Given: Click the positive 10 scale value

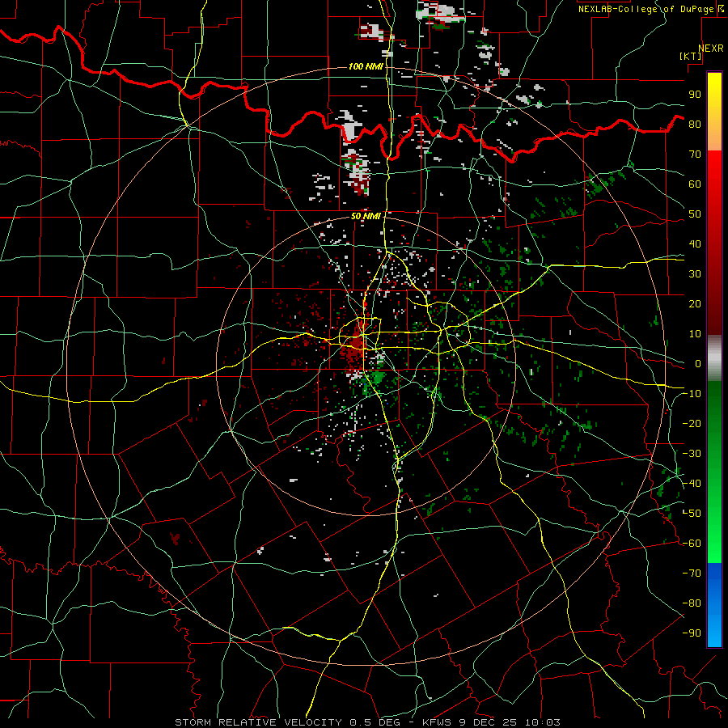Looking at the screenshot, I should pos(695,334).
